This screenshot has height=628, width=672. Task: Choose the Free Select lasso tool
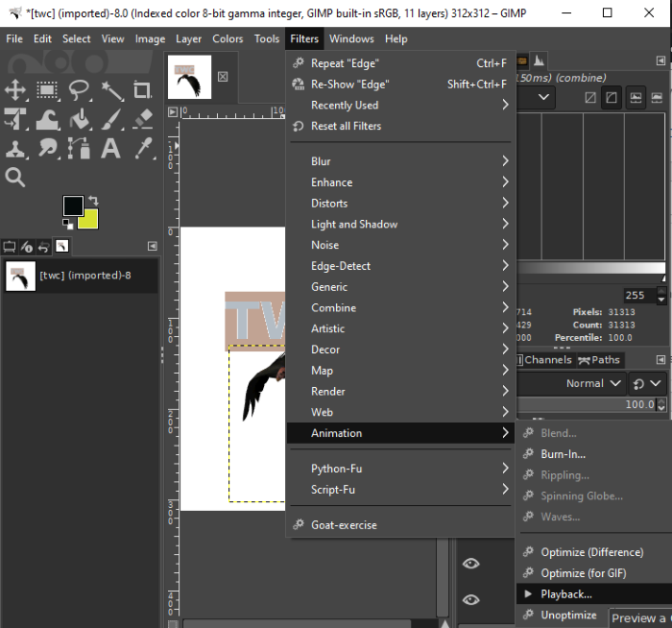[x=79, y=90]
